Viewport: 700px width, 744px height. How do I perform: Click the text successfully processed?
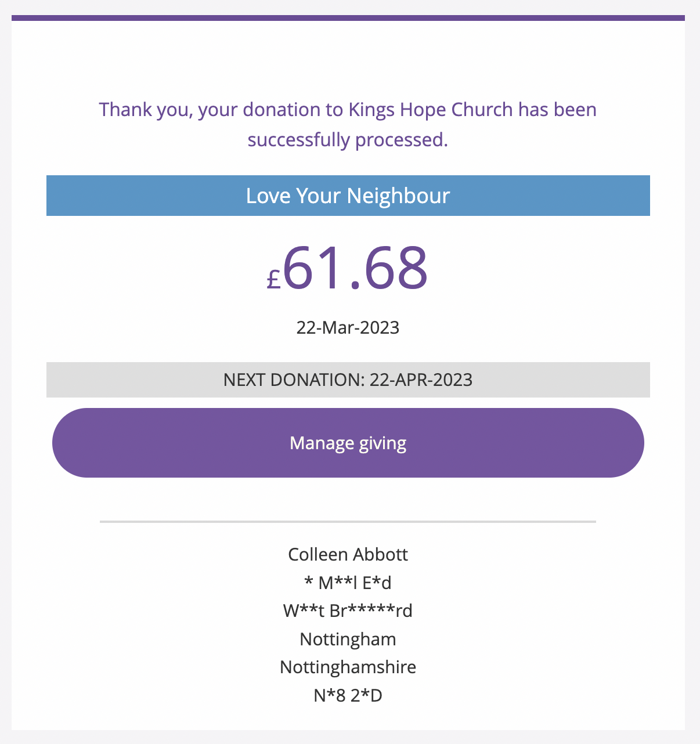tap(348, 140)
